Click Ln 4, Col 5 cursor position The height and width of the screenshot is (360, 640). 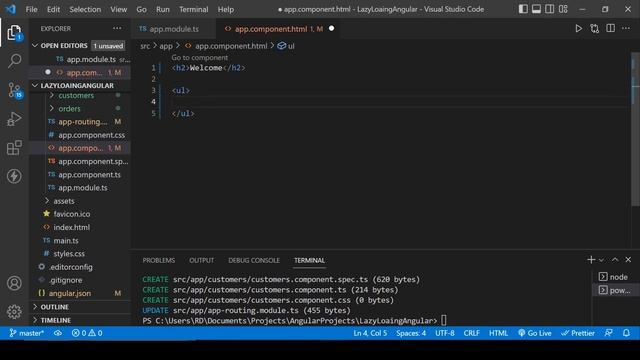[370, 333]
